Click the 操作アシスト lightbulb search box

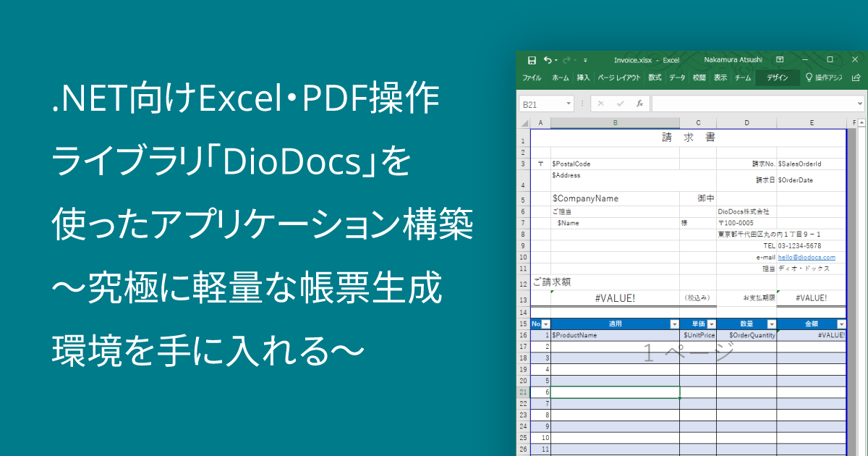point(824,77)
